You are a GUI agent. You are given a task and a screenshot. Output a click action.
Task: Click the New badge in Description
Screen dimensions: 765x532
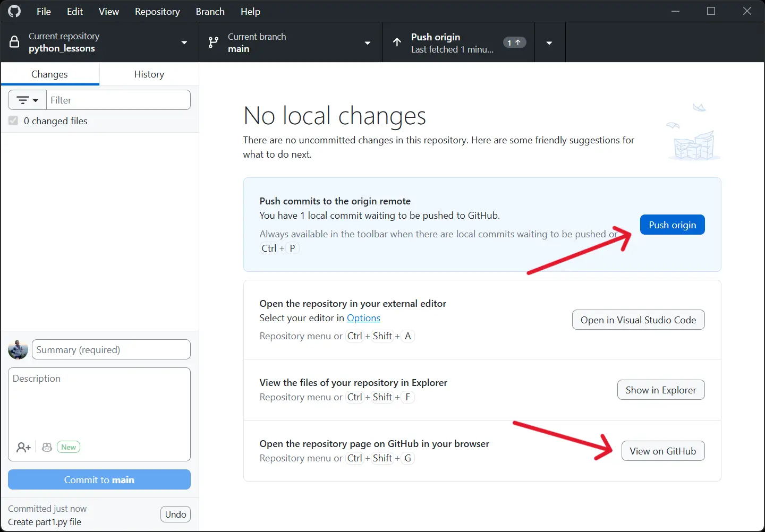coord(69,447)
